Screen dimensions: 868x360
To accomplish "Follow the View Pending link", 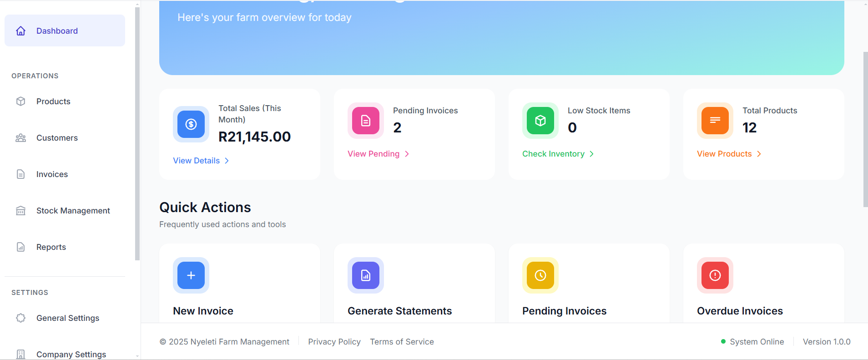I will click(373, 154).
